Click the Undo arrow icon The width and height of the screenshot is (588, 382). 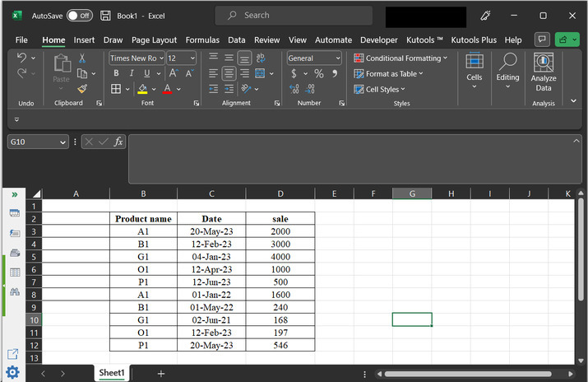(x=22, y=58)
